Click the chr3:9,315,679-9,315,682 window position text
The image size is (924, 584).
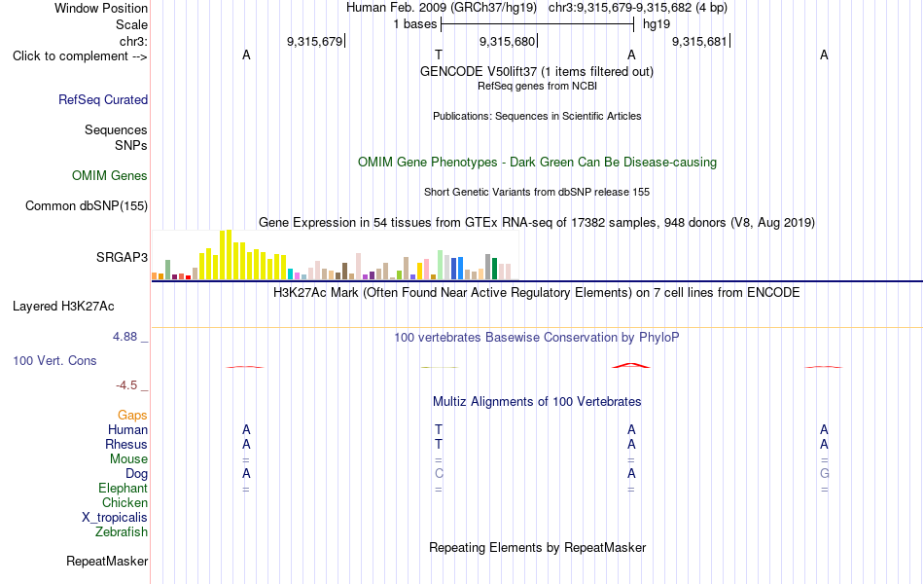638,8
